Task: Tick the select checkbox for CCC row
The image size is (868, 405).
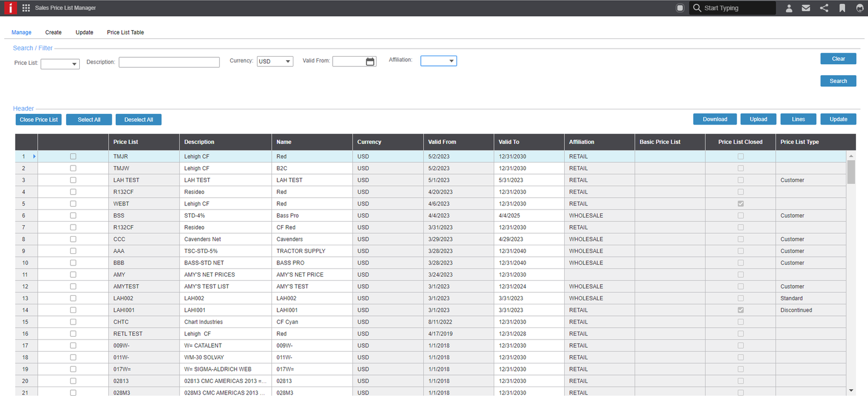Action: (x=73, y=239)
